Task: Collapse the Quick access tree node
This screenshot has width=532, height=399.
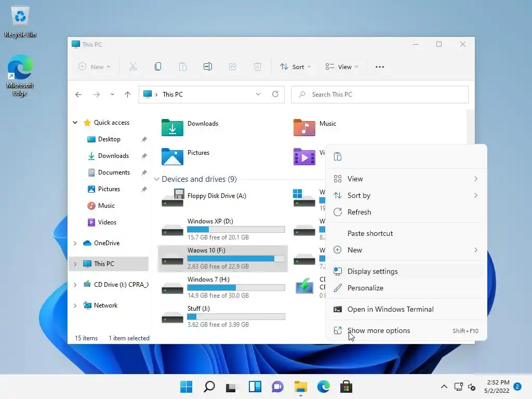Action: pos(75,123)
